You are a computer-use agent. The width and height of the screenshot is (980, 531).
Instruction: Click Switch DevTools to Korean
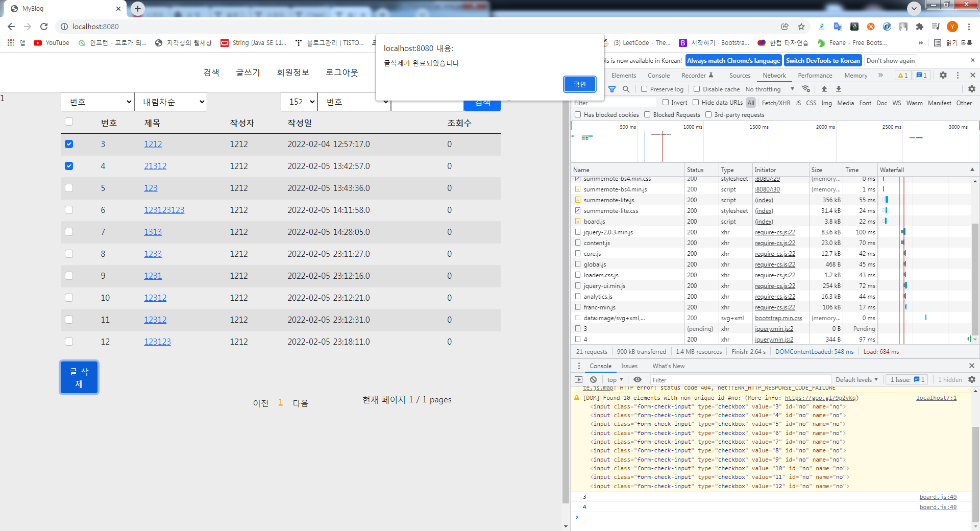[x=823, y=61]
